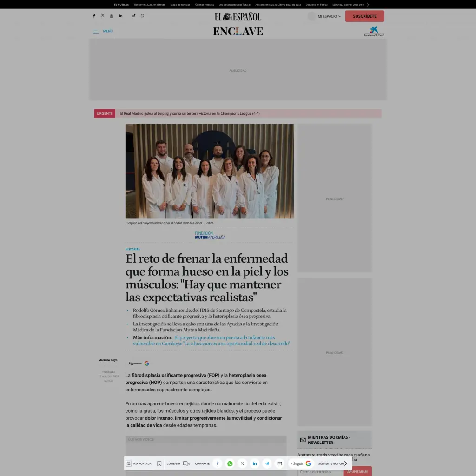Screen dimensions: 476x476
Task: Click the photo caption mentioning Rodolfo Gómez
Action: (x=169, y=223)
